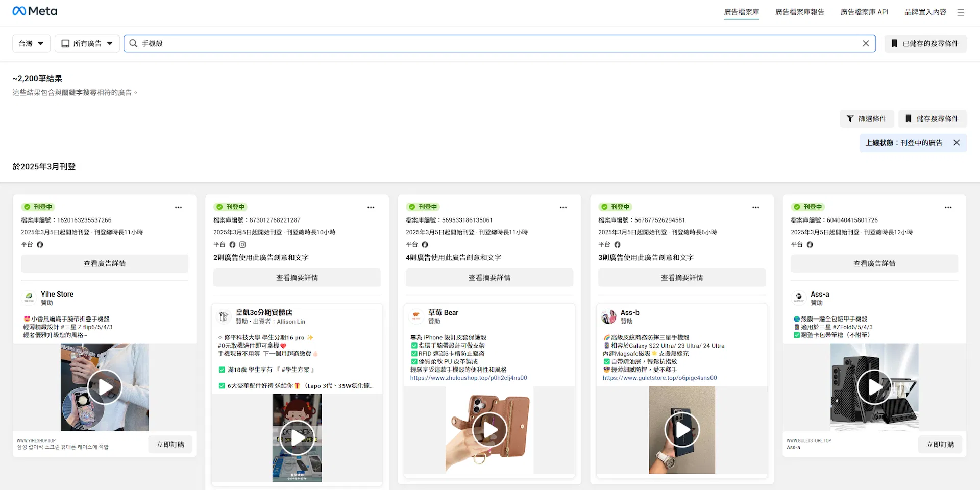The height and width of the screenshot is (490, 980).
Task: Open options menu for ad 569533186135061
Action: [x=563, y=207]
